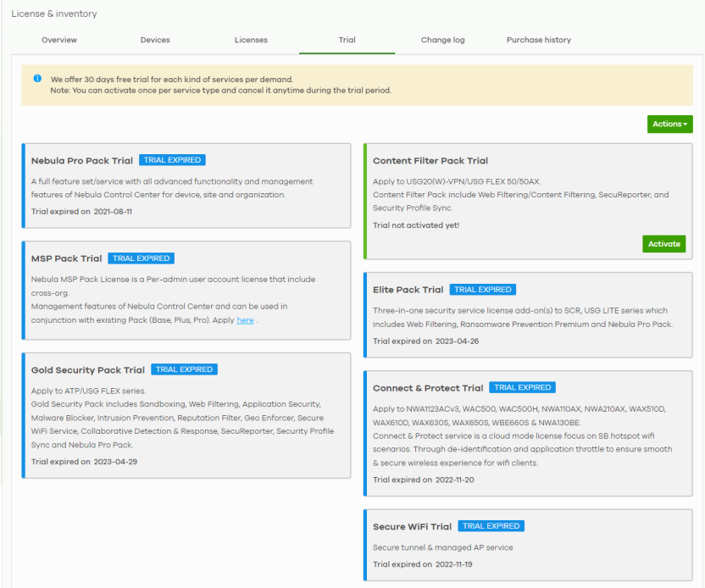Open the Actions dropdown menu

669,124
